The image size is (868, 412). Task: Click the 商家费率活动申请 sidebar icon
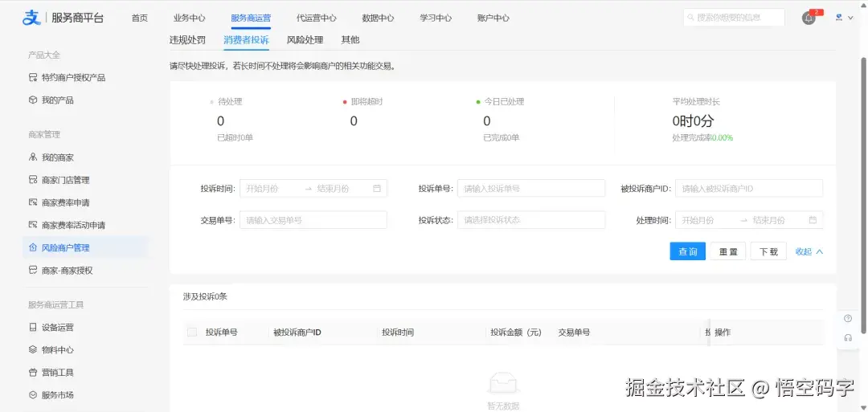point(33,226)
